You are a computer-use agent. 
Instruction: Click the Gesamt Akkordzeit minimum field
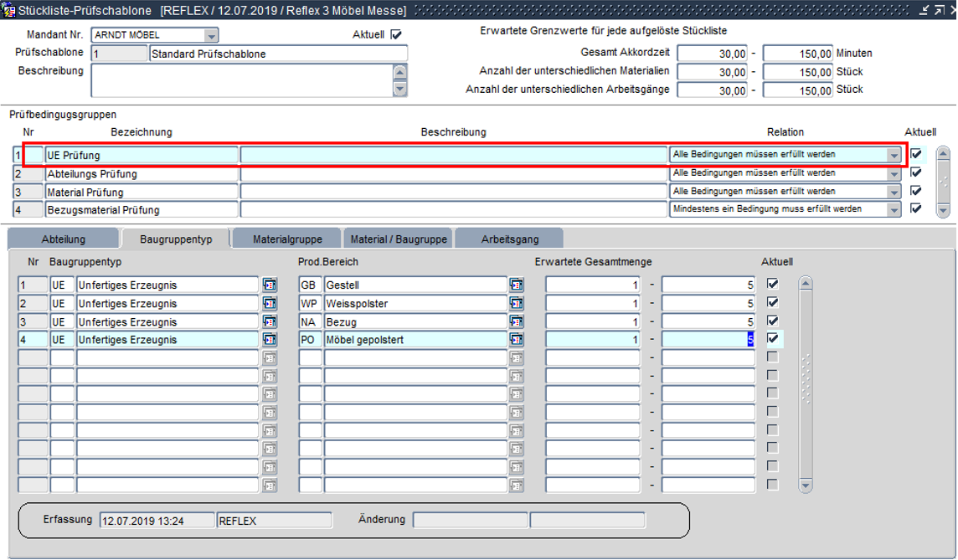[x=713, y=54]
